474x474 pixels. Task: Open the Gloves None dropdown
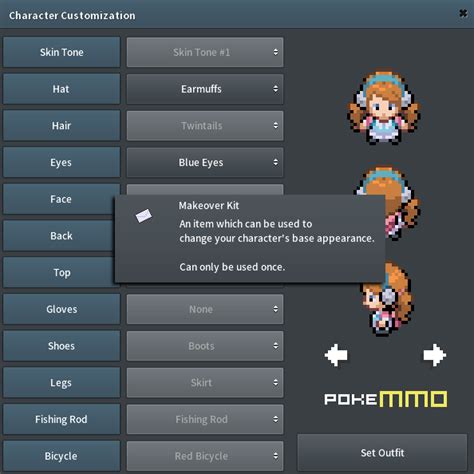tap(205, 309)
